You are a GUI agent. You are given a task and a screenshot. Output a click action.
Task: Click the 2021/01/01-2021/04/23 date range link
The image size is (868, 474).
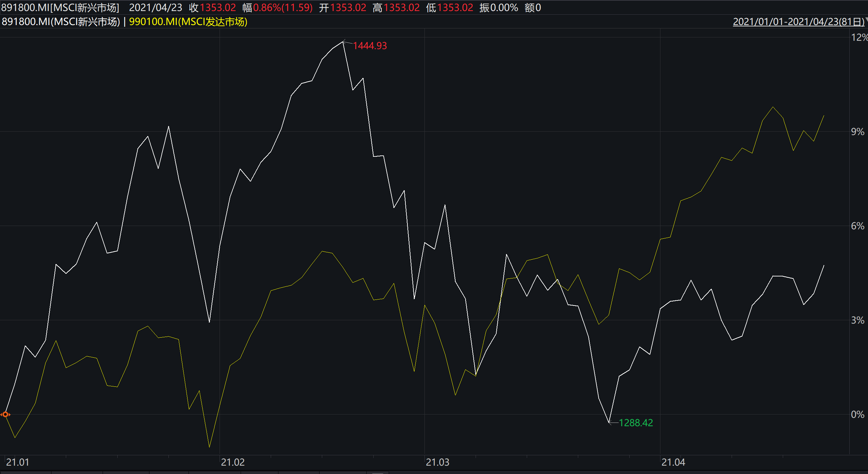click(798, 22)
